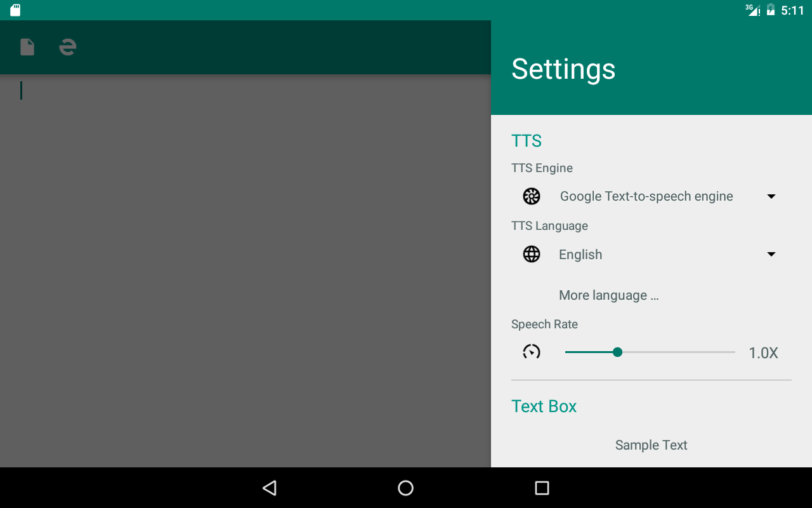Click the 1.0X speech rate value
The image size is (812, 508).
tap(763, 353)
